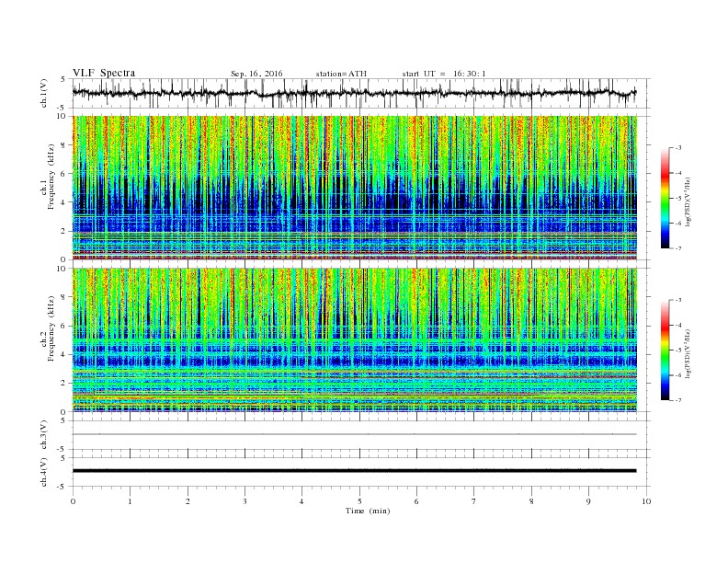Viewport: 728px width, 563px height.
Task: Click the 'VLF Spectra' plot title
Action: (x=104, y=73)
